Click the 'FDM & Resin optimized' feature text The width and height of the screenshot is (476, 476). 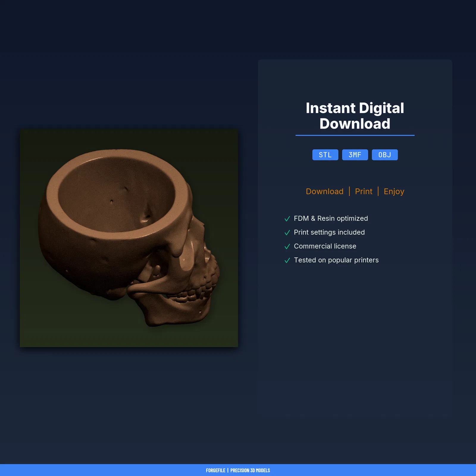click(x=331, y=218)
